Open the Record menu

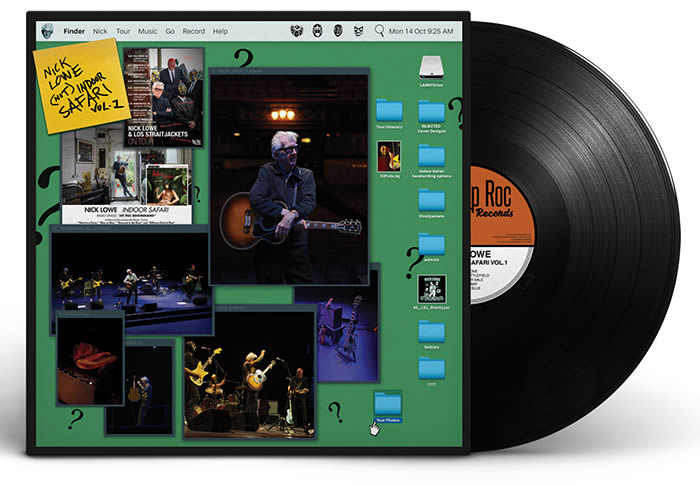[194, 31]
